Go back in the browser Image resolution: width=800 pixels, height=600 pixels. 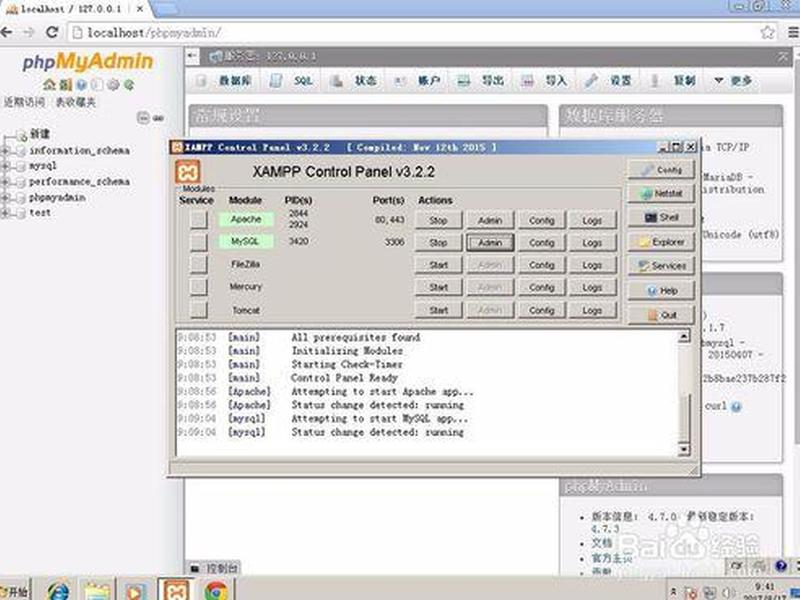6,32
